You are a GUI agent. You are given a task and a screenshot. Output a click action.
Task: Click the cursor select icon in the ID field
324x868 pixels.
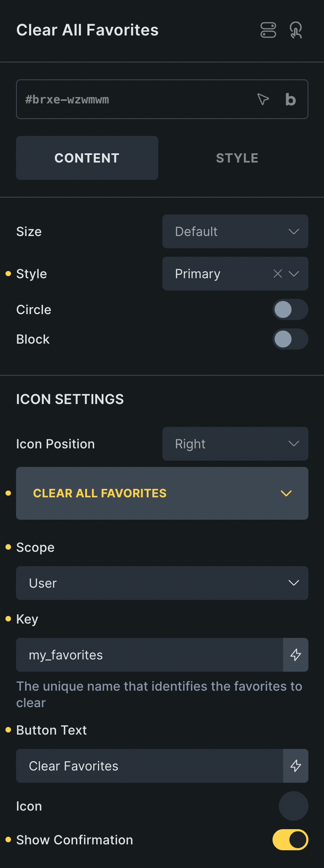[262, 99]
